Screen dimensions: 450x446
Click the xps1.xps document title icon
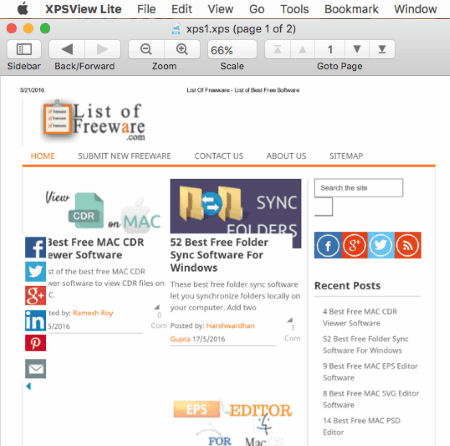[x=176, y=29]
